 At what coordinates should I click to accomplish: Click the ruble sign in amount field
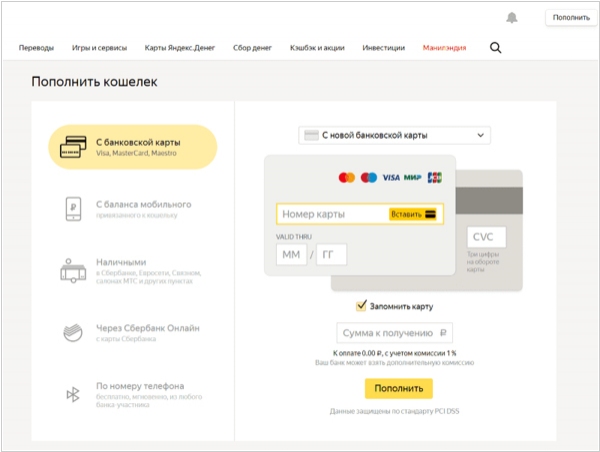443,333
